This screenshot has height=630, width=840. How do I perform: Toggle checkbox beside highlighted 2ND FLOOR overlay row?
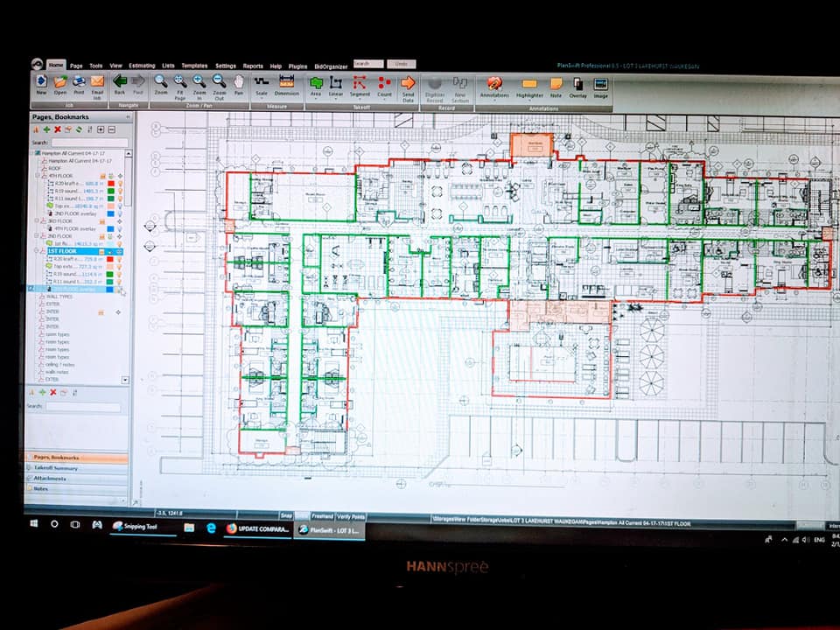click(31, 289)
